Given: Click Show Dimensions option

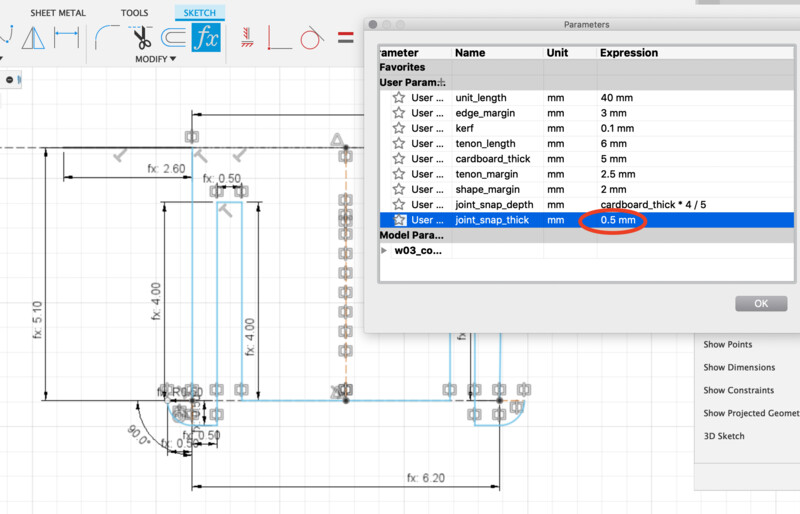Looking at the screenshot, I should 739,368.
